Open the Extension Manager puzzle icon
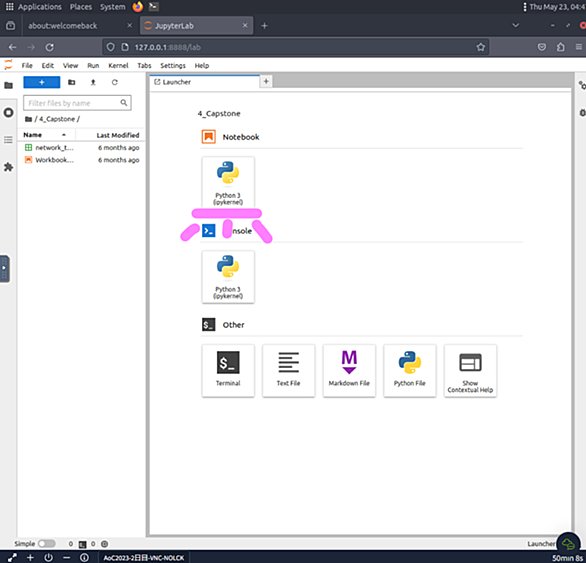This screenshot has width=586, height=563. pyautogui.click(x=8, y=167)
